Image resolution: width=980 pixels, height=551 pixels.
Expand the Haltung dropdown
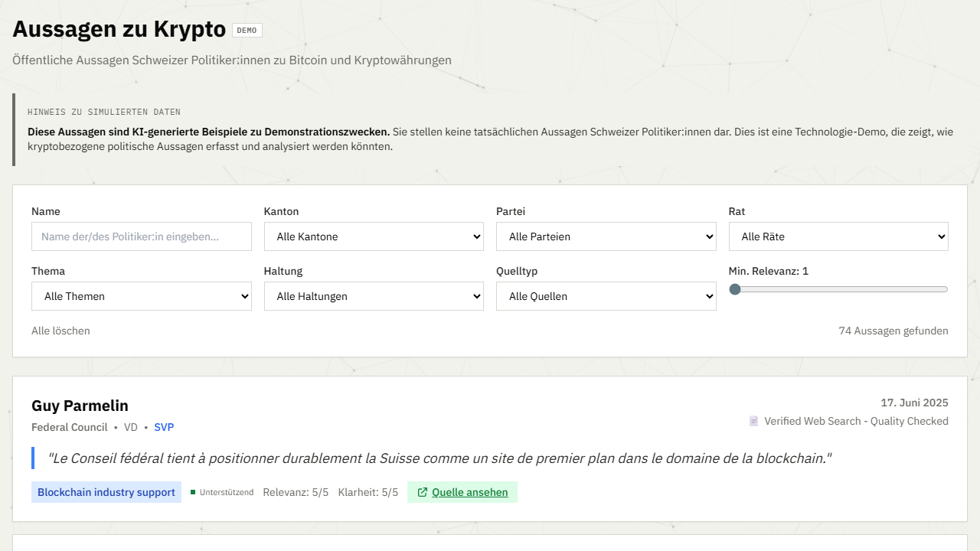[x=374, y=296]
